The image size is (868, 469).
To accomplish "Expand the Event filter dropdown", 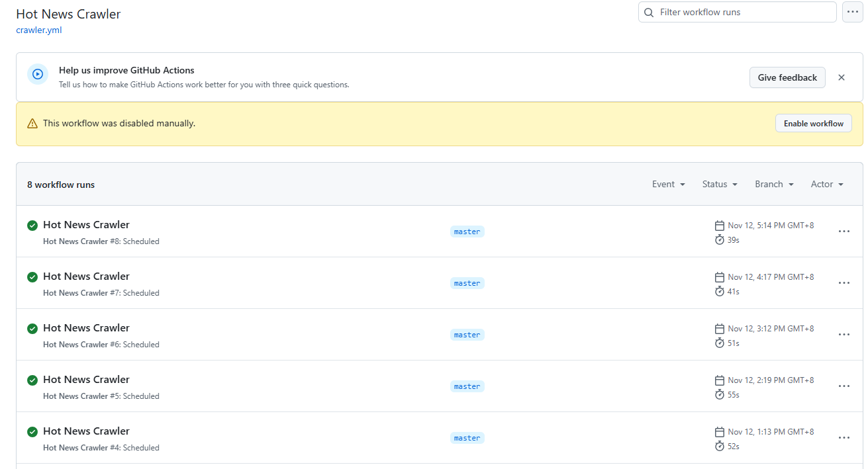I will tap(668, 185).
